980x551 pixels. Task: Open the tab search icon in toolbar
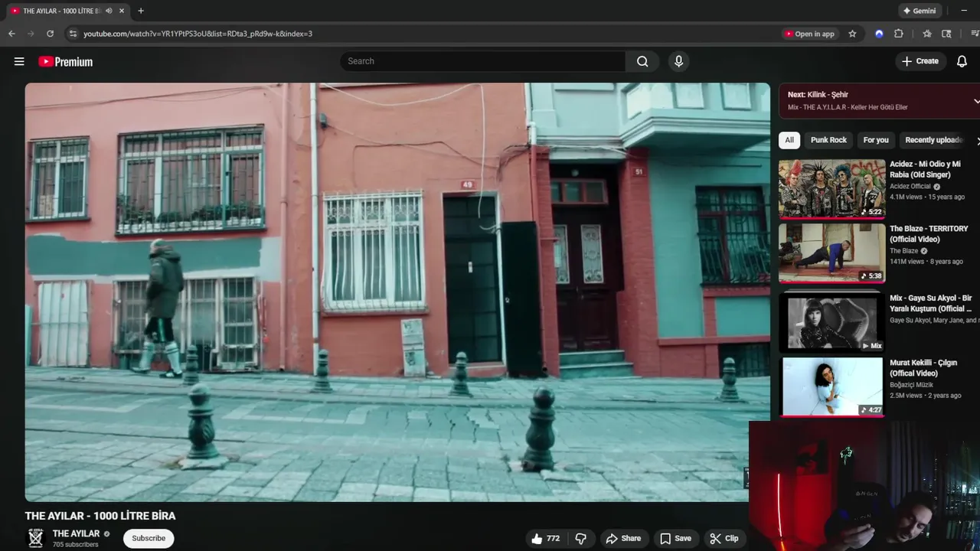(946, 34)
